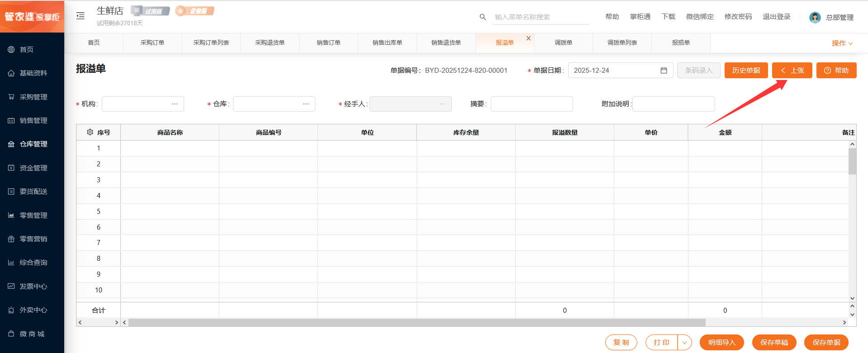Open the calendar icon in date field

tap(664, 71)
